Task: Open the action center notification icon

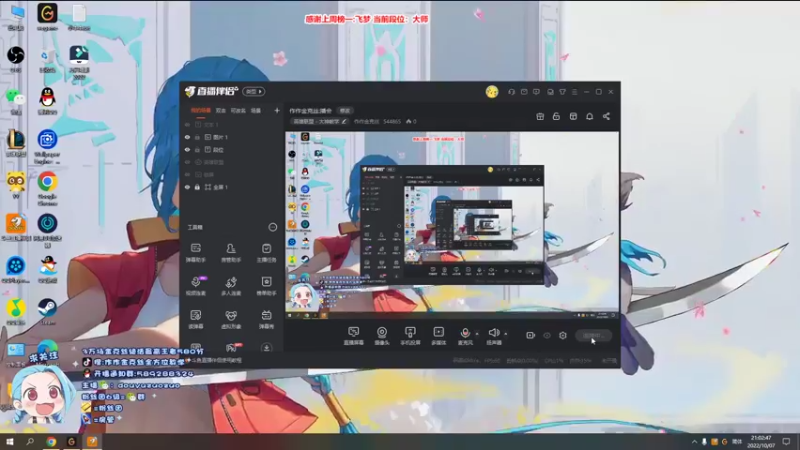Action: [787, 442]
